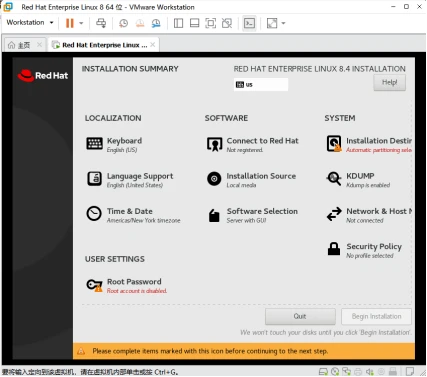Click 'Not connected' text
Image resolution: width=427 pixels, height=377 pixels.
[x=365, y=220]
